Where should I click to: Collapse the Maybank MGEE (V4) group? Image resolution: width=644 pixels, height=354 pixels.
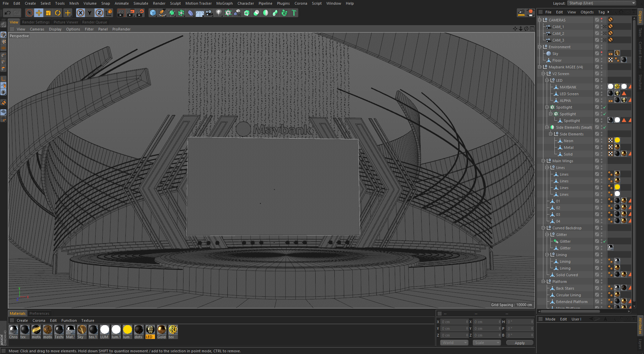click(x=540, y=67)
